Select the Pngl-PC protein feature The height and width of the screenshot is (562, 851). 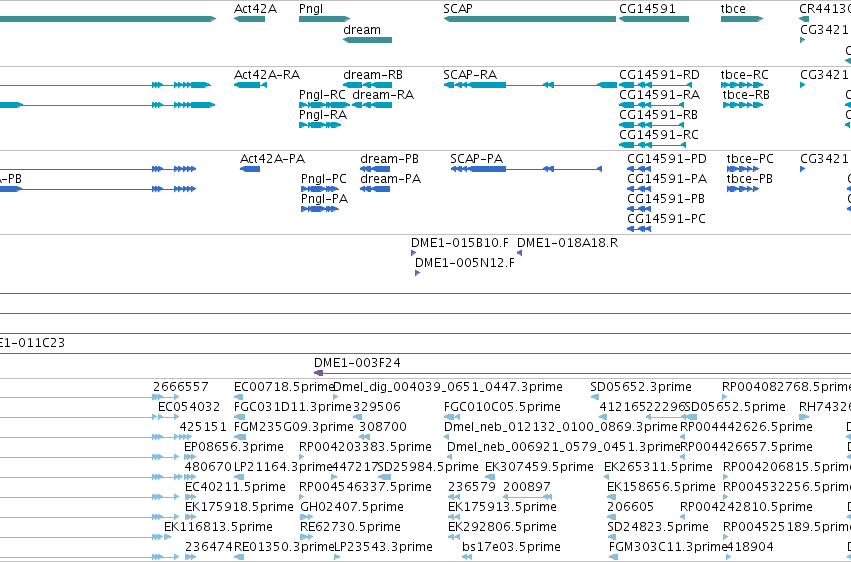[320, 189]
